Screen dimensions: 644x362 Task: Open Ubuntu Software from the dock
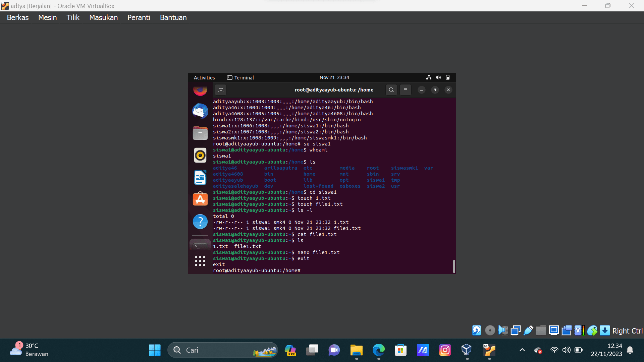pyautogui.click(x=200, y=199)
